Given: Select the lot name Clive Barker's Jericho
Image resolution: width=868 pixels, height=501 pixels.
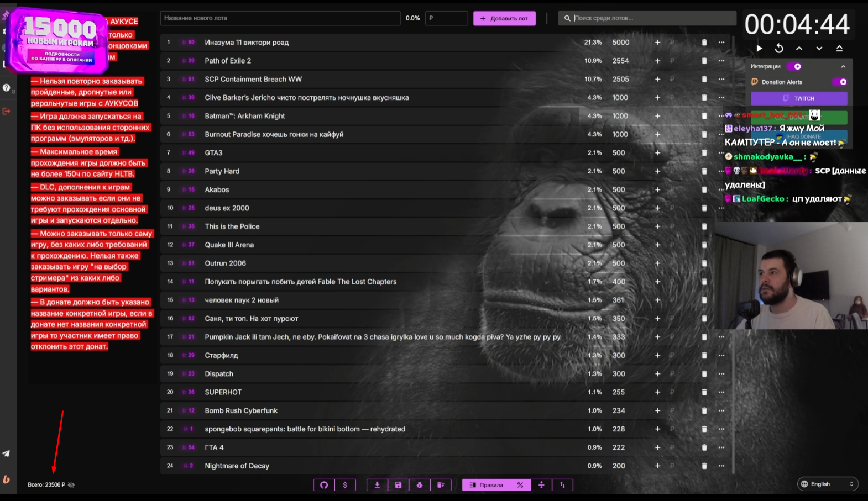Looking at the screenshot, I should click(x=307, y=98).
